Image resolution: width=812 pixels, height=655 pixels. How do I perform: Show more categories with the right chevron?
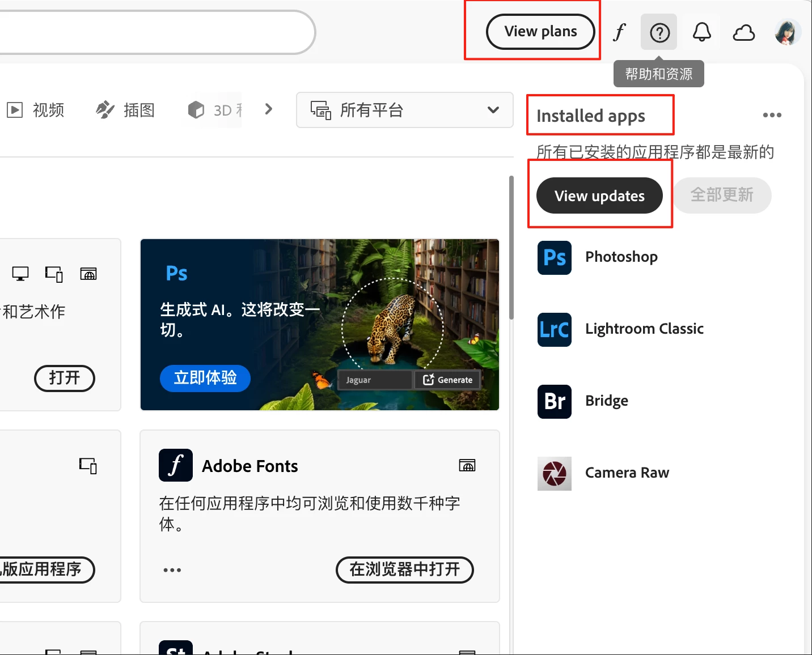(x=269, y=109)
